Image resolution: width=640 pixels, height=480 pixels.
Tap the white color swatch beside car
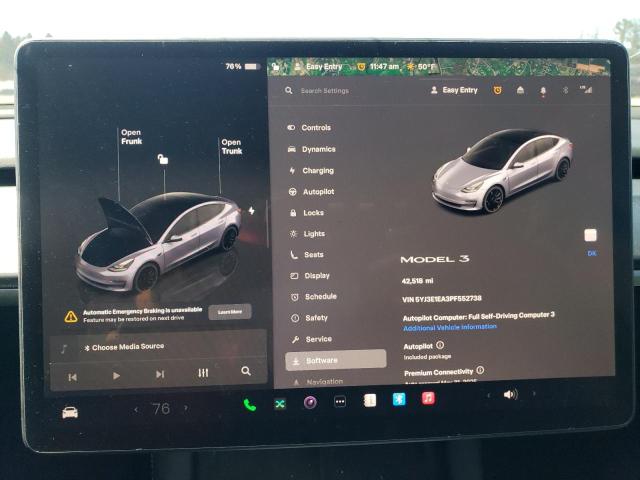coord(590,235)
